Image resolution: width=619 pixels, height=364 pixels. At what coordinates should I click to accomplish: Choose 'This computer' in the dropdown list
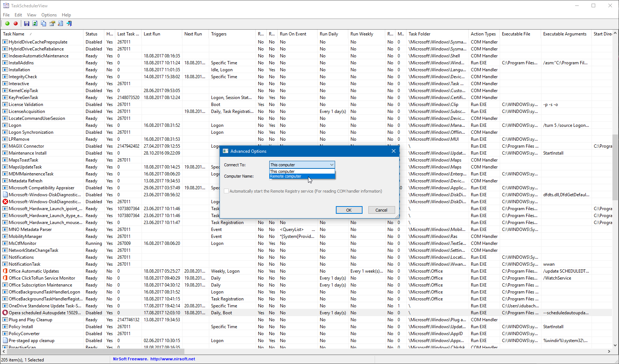(x=302, y=171)
